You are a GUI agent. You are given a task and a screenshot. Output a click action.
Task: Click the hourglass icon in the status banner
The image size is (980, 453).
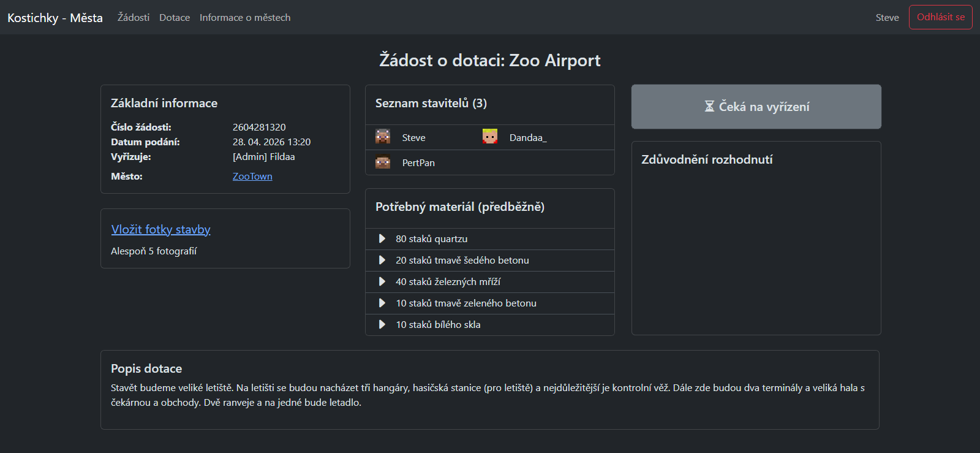click(709, 107)
